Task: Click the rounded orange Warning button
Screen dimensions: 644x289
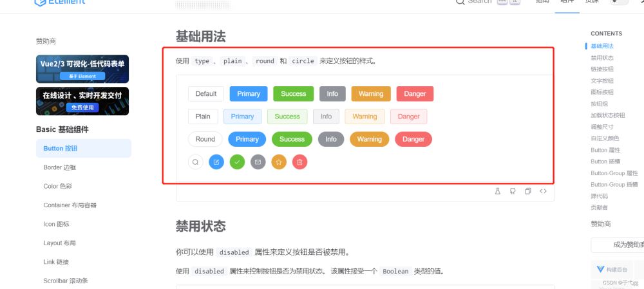Action: (x=369, y=139)
